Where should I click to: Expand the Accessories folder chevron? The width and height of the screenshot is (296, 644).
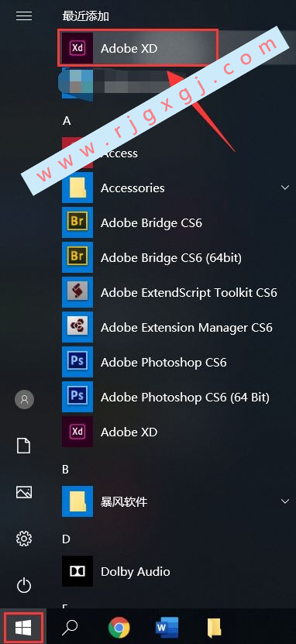point(284,188)
